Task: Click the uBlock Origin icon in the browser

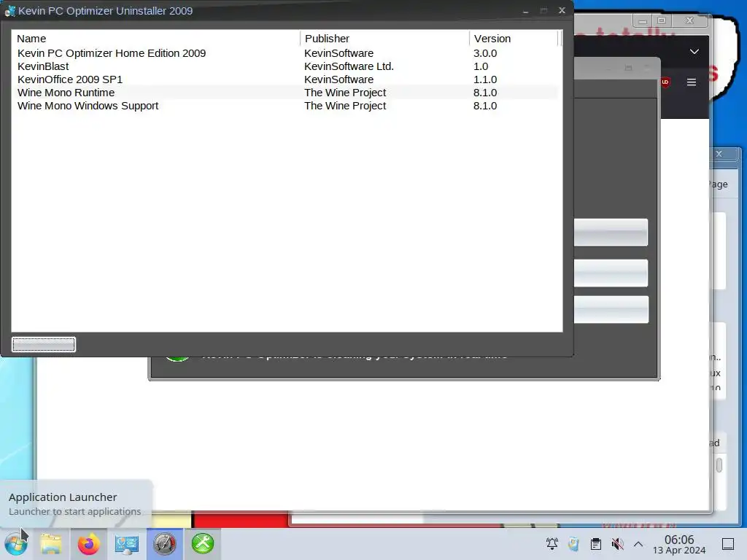Action: (x=665, y=82)
